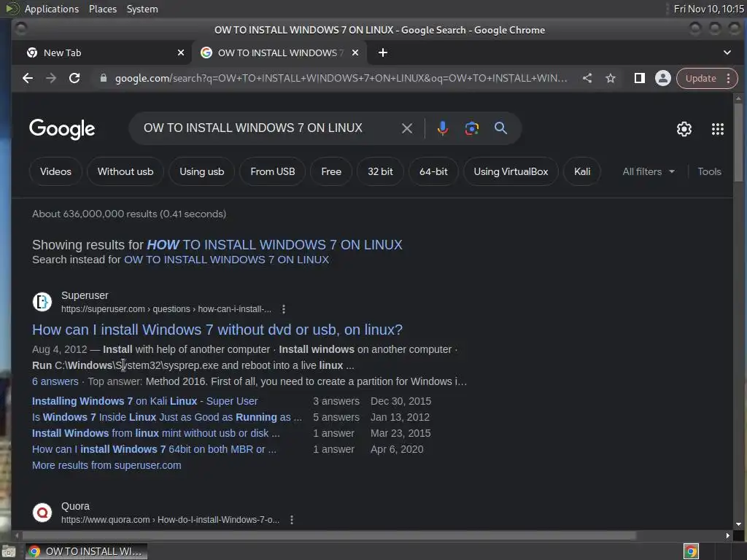The height and width of the screenshot is (560, 747).
Task: Open the side panel icon
Action: coord(639,78)
